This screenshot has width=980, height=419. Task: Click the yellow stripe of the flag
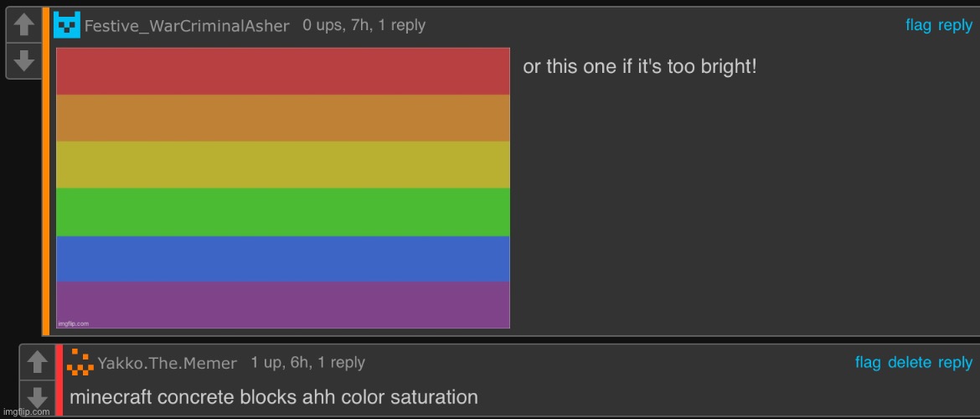[283, 165]
